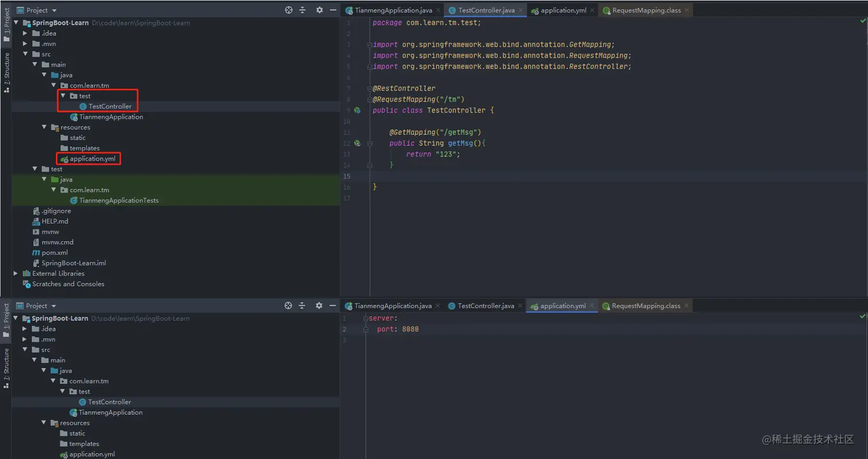Select SpringBoot-Learn.iml file
This screenshot has width=868, height=459.
73,263
